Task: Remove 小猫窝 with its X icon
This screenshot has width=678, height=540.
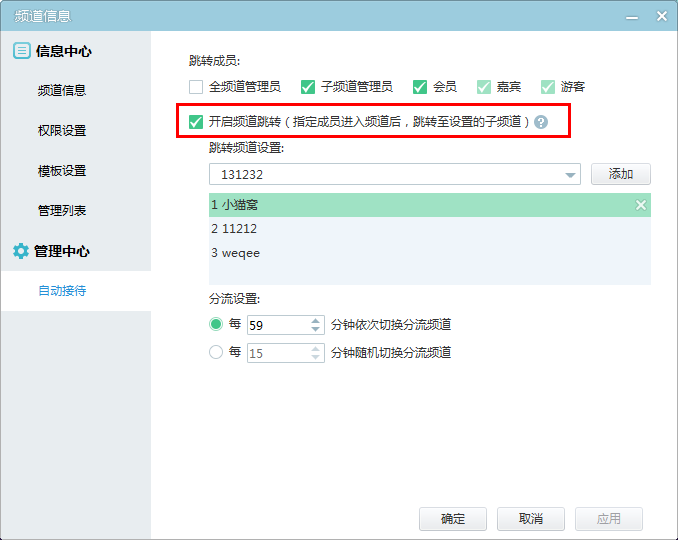Action: [640, 205]
